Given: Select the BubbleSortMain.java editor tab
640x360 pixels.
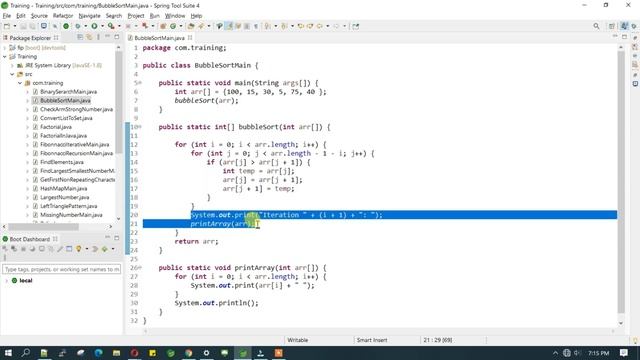Looking at the screenshot, I should 159,38.
